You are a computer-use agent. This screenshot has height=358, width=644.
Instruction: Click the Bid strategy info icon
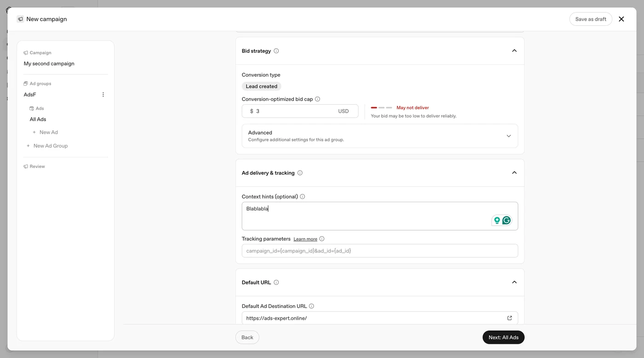(x=276, y=51)
